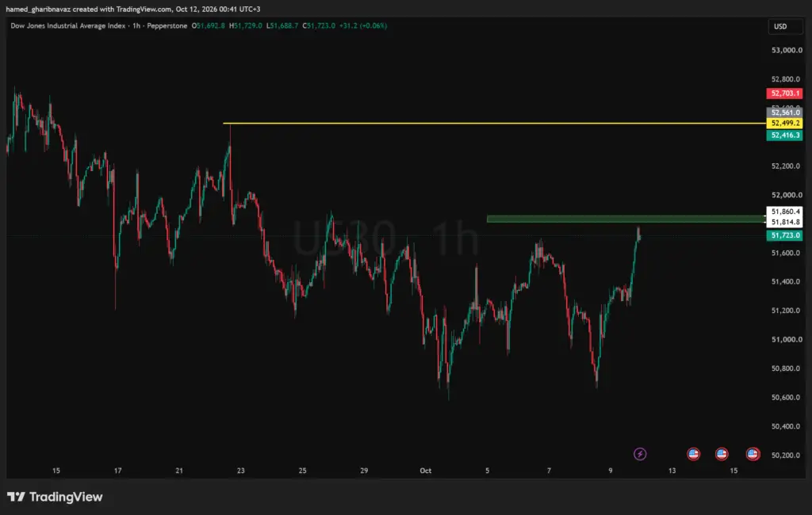
Task: Click the Dow Jones Industrial Average Index title
Action: pos(68,25)
